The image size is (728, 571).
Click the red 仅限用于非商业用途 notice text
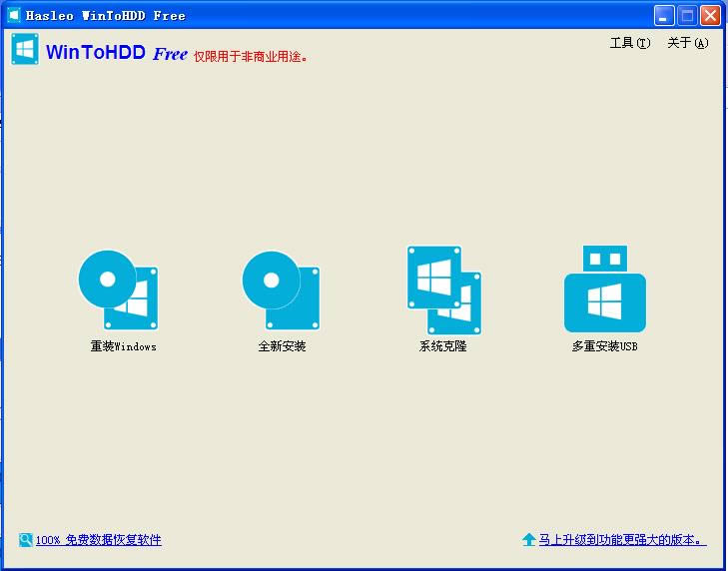point(251,57)
